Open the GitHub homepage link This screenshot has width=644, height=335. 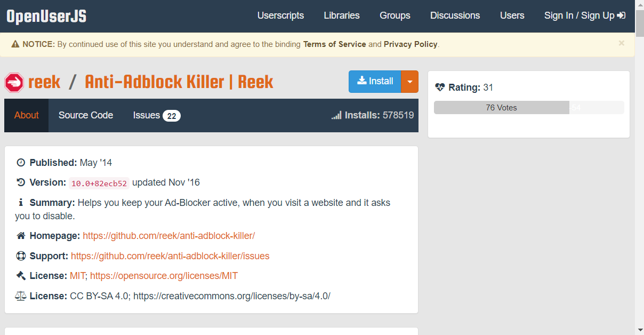pos(169,236)
